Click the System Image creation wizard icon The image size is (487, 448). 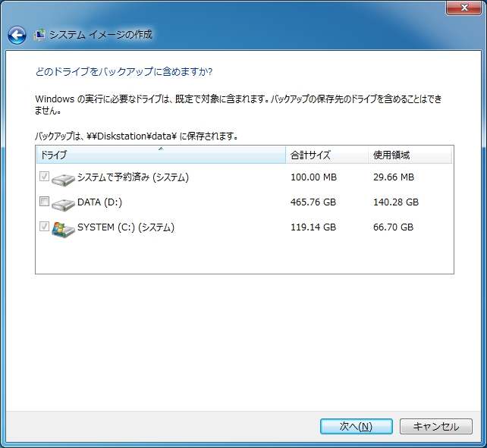[x=39, y=35]
